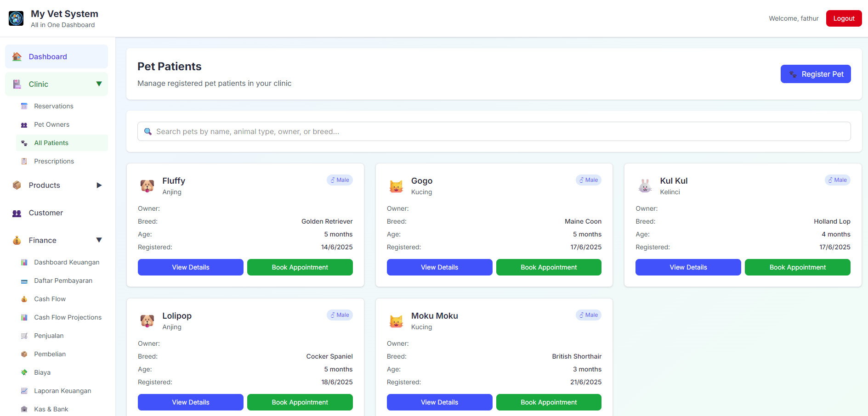
Task: Collapse the Finance menu section
Action: [99, 240]
